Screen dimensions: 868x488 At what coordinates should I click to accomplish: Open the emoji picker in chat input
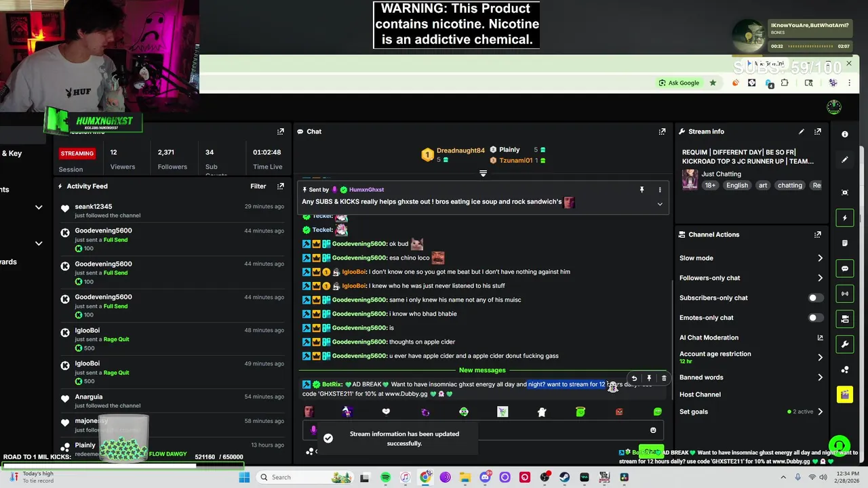point(653,430)
